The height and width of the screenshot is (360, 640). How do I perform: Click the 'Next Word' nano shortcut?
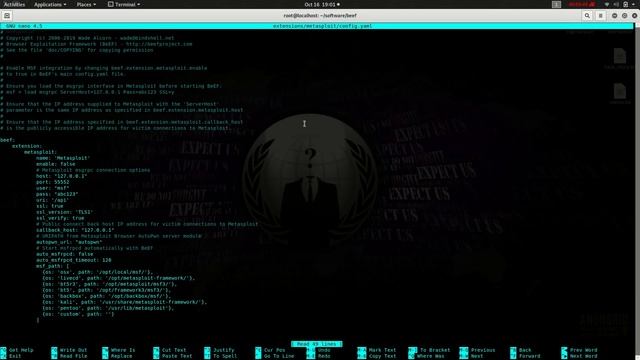[580, 356]
